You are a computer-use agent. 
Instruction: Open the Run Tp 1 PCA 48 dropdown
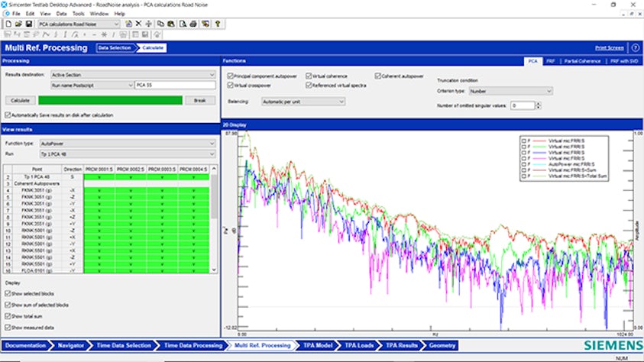pyautogui.click(x=128, y=154)
